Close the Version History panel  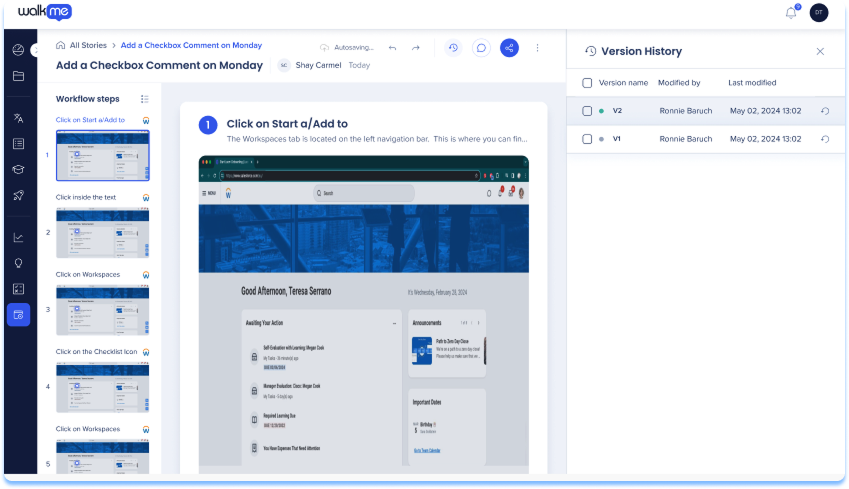pos(820,51)
